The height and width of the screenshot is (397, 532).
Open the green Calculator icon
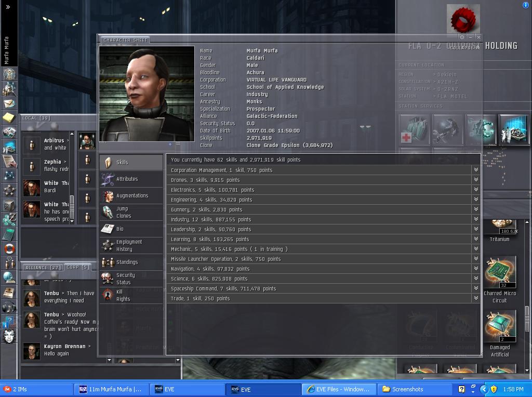click(x=9, y=234)
